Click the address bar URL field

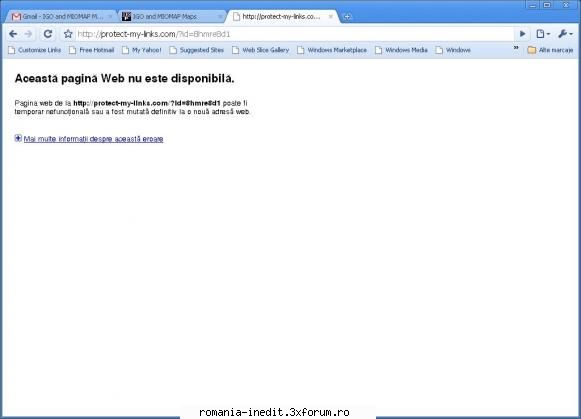click(x=295, y=34)
